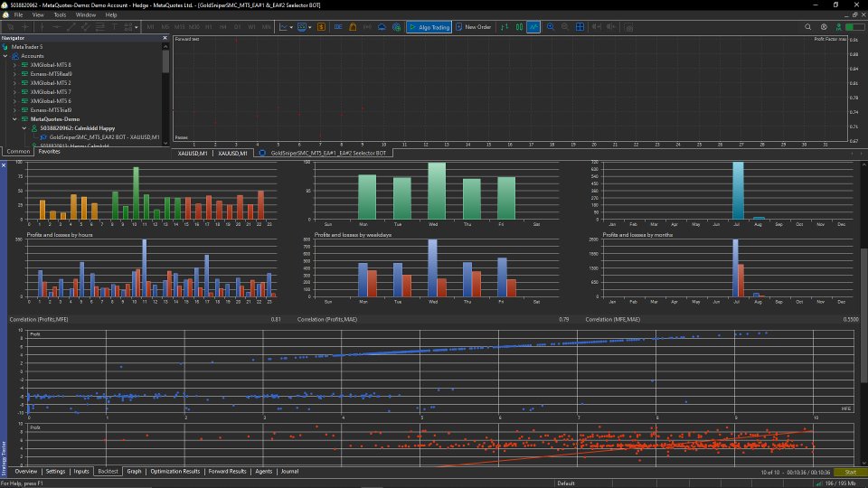The image size is (868, 488).
Task: Switch to the Optimization Results tab
Action: (x=175, y=472)
